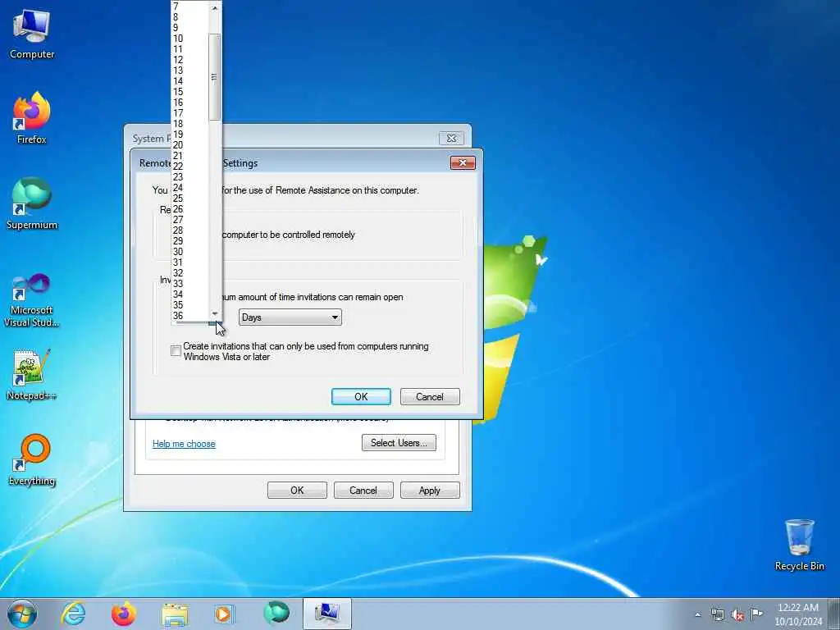Image resolution: width=840 pixels, height=630 pixels.
Task: Click the network tray icon
Action: (x=717, y=614)
